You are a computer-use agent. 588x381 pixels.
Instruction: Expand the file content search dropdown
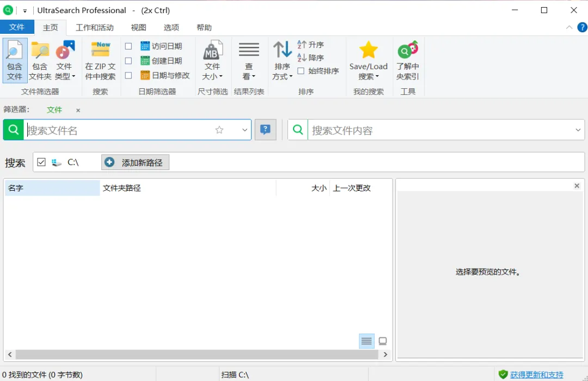pos(578,130)
